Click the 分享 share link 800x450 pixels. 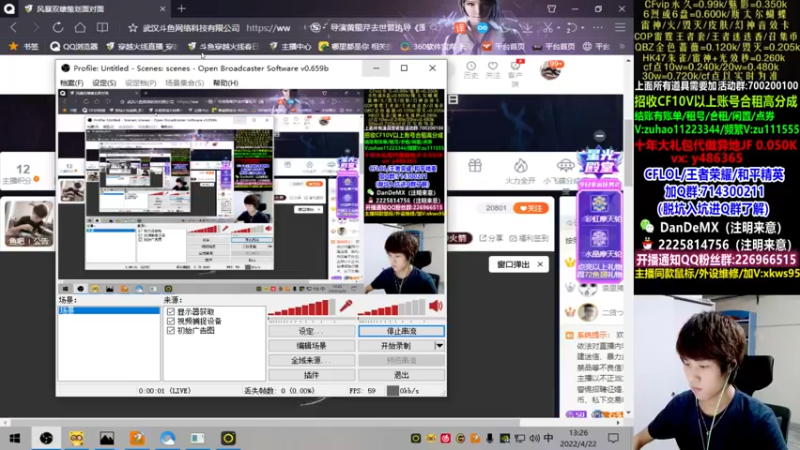(491, 238)
